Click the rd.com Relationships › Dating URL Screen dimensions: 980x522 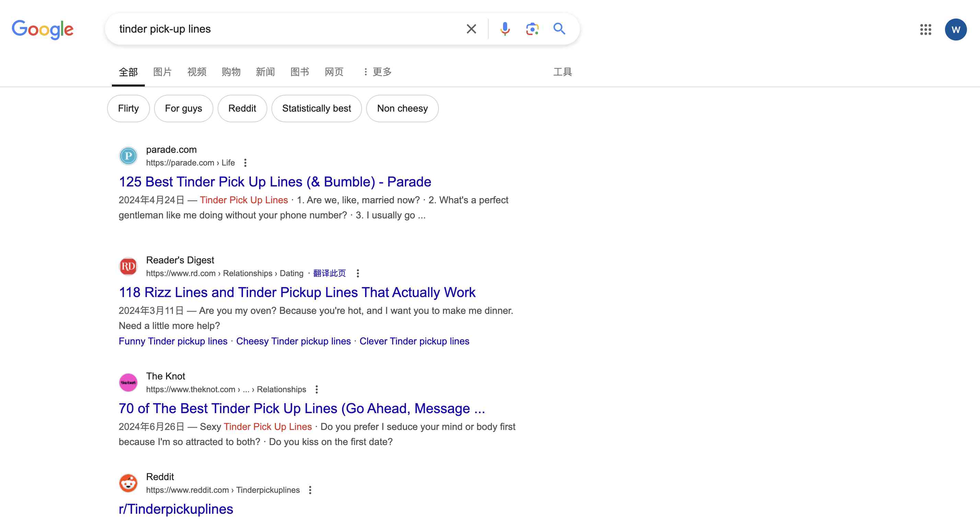tap(224, 273)
